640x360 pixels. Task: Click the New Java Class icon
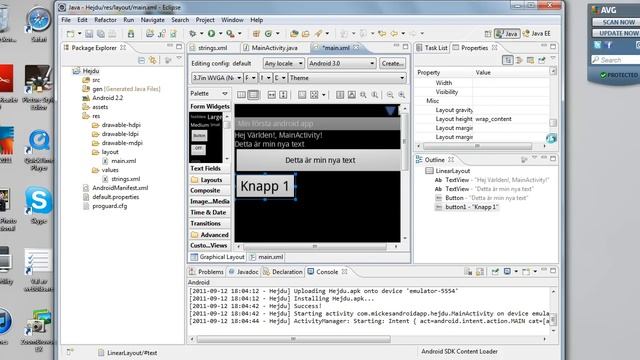(x=268, y=33)
